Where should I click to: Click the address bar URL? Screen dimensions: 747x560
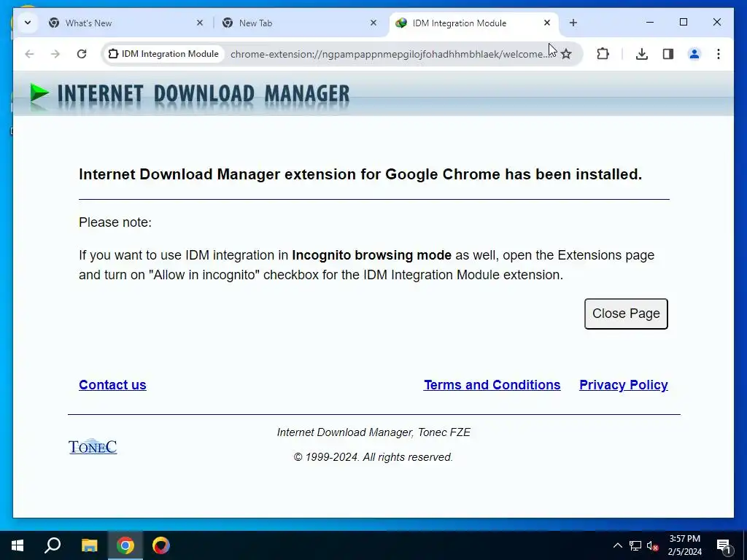pos(390,54)
